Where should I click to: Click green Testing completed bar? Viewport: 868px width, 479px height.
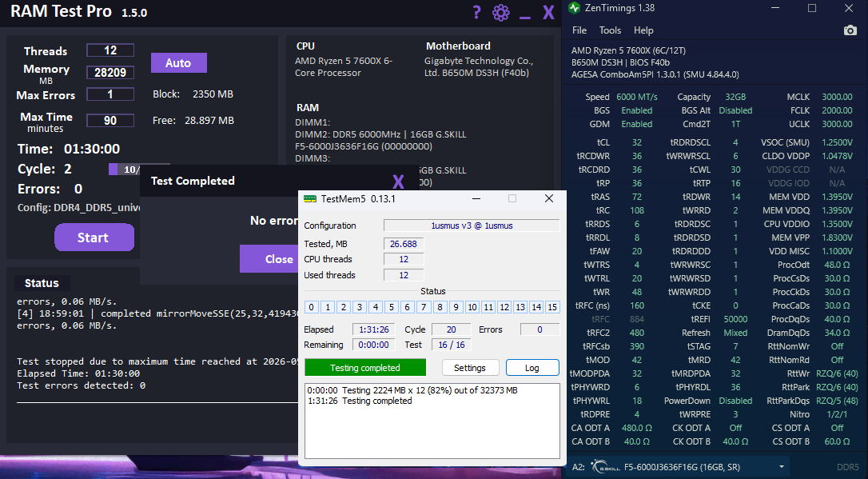click(364, 368)
